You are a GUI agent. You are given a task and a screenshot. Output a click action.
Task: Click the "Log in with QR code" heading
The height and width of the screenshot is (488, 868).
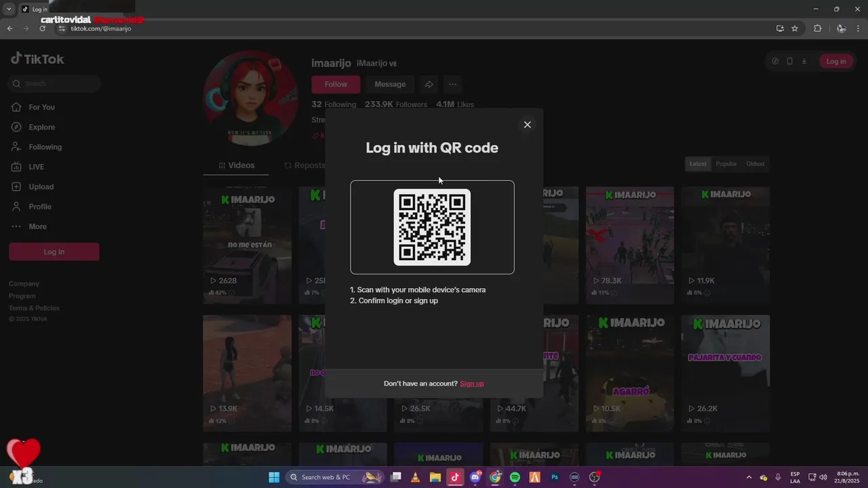point(432,148)
